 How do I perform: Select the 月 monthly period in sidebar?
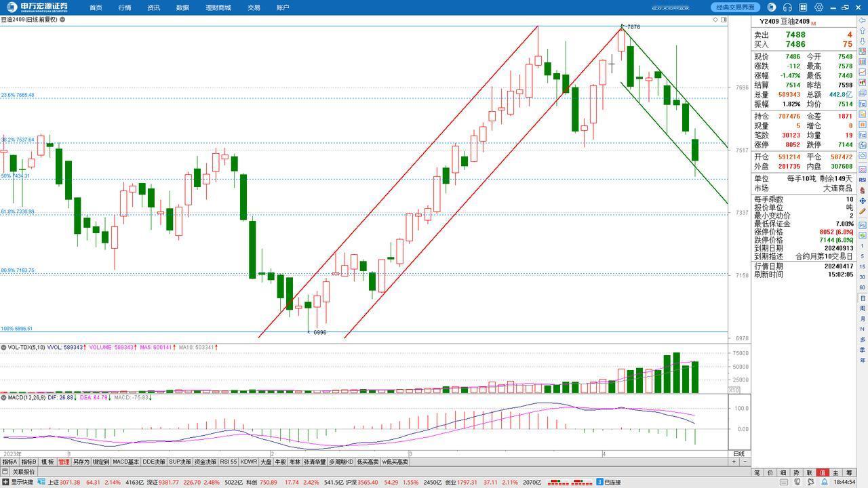863,319
